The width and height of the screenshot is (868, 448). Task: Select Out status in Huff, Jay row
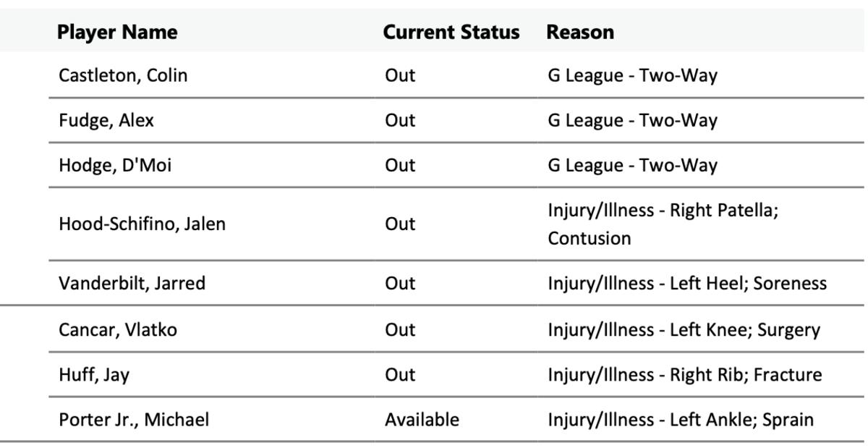pyautogui.click(x=400, y=375)
